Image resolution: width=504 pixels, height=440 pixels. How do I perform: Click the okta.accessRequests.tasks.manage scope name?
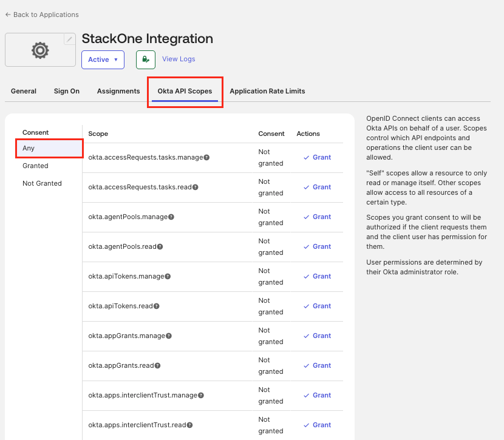[146, 157]
